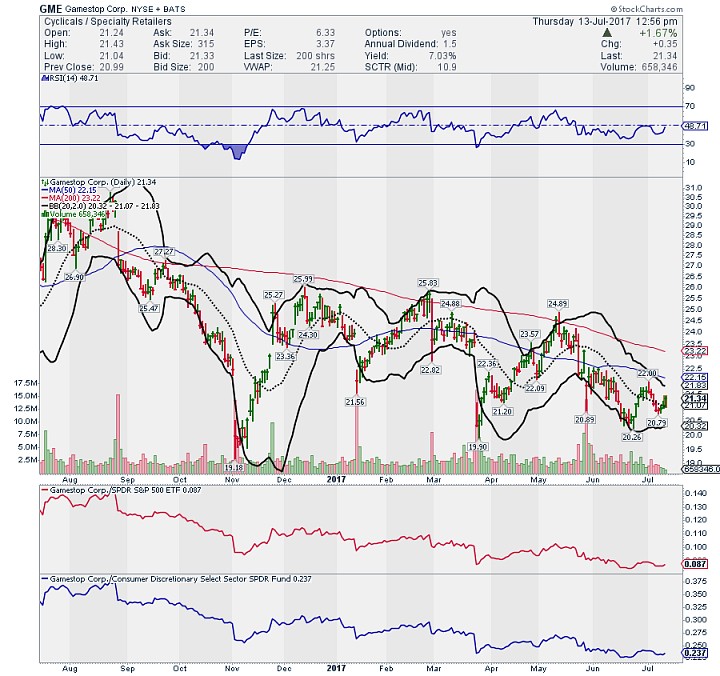Click the 0.087 ratio value tag
Screen dimensions: 720x676
(x=695, y=564)
